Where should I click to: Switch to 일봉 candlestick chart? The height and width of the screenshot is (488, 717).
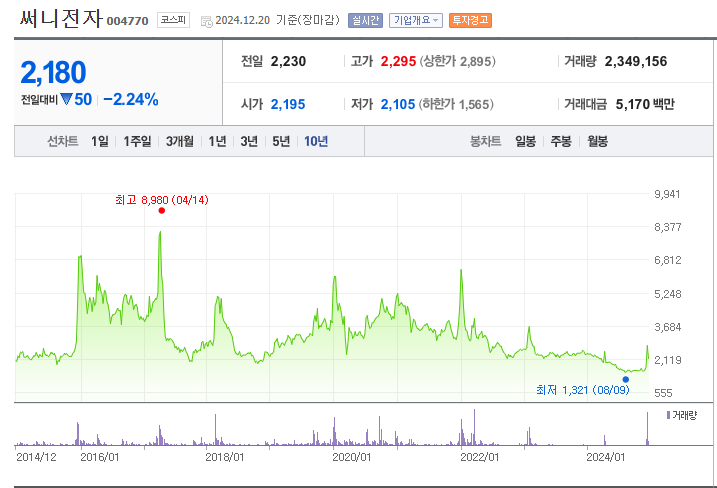click(525, 141)
